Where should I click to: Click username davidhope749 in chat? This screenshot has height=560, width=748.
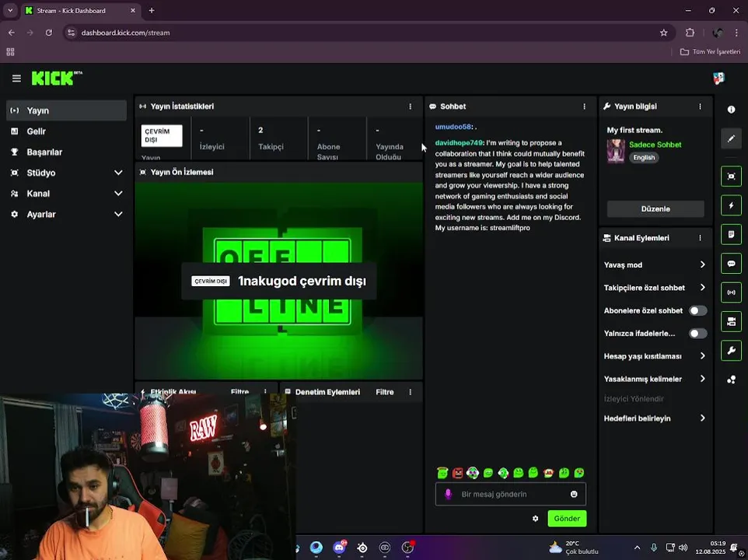tap(459, 143)
